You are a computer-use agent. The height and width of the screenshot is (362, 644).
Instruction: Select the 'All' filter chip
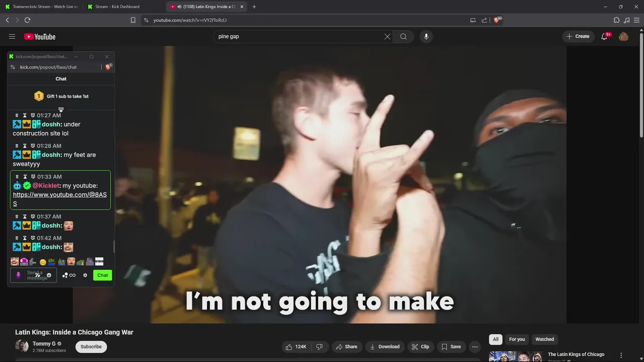click(496, 339)
